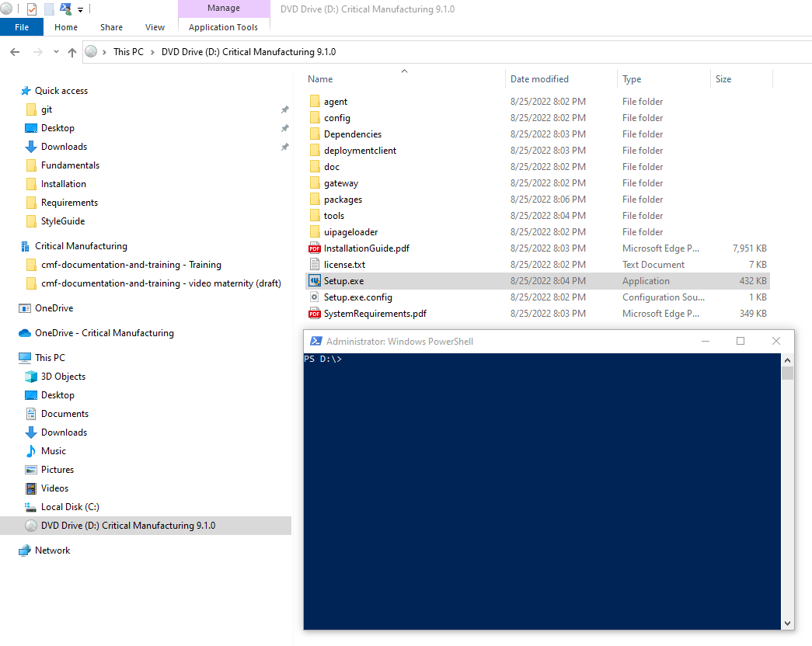Open the Dependencies folder
This screenshot has height=646, width=812.
click(352, 134)
